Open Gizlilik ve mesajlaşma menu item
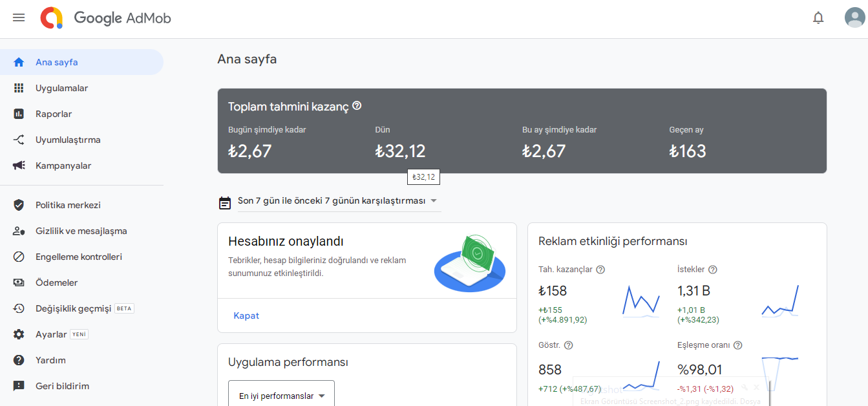This screenshot has width=868, height=406. [x=81, y=231]
